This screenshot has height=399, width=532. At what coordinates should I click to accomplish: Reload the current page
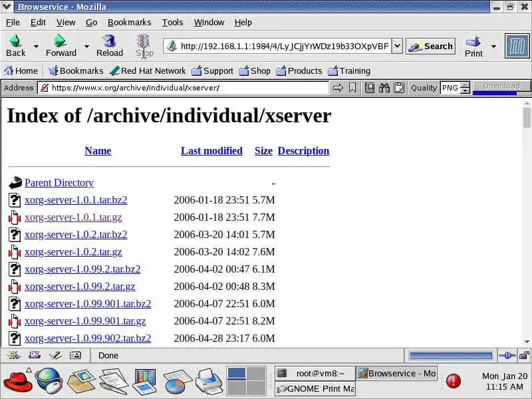pos(109,45)
